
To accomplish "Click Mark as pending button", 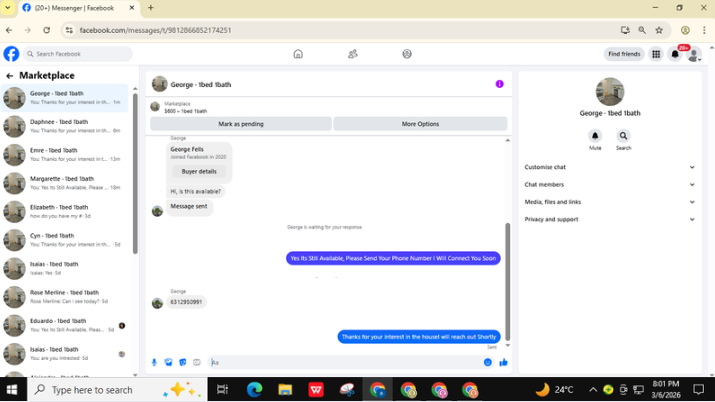I will click(241, 124).
